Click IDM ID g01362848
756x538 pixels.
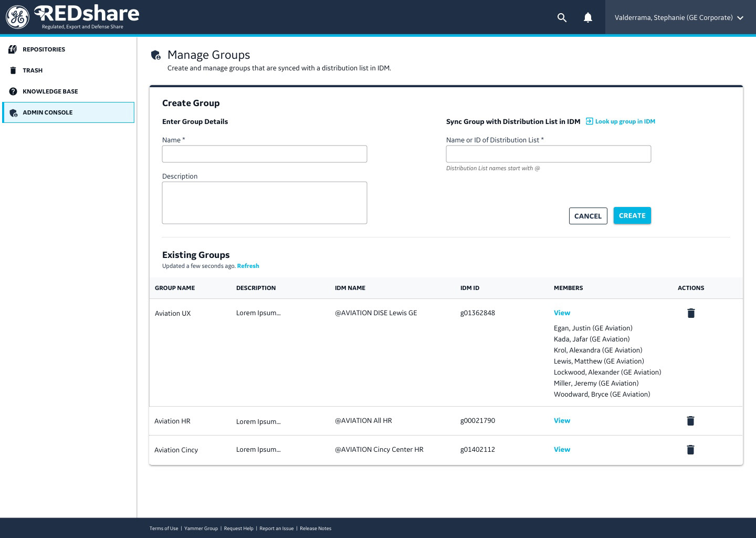(x=478, y=313)
